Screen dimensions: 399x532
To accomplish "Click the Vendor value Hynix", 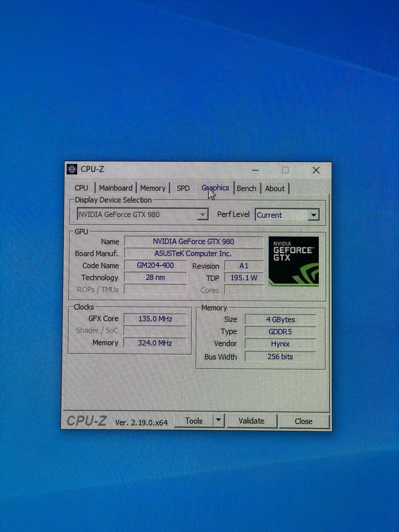I will 280,344.
